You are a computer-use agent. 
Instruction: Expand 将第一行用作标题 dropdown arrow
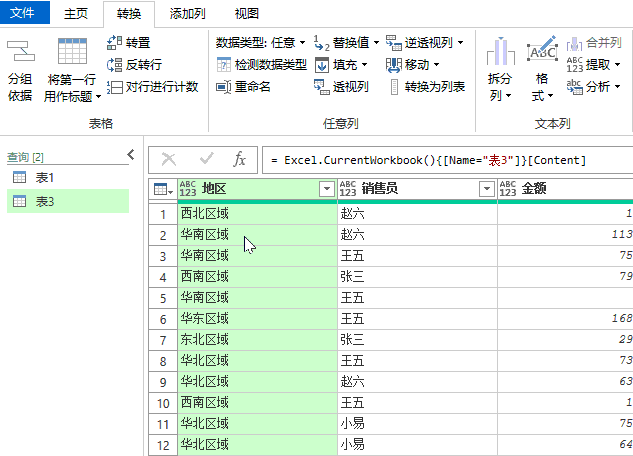(x=98, y=96)
